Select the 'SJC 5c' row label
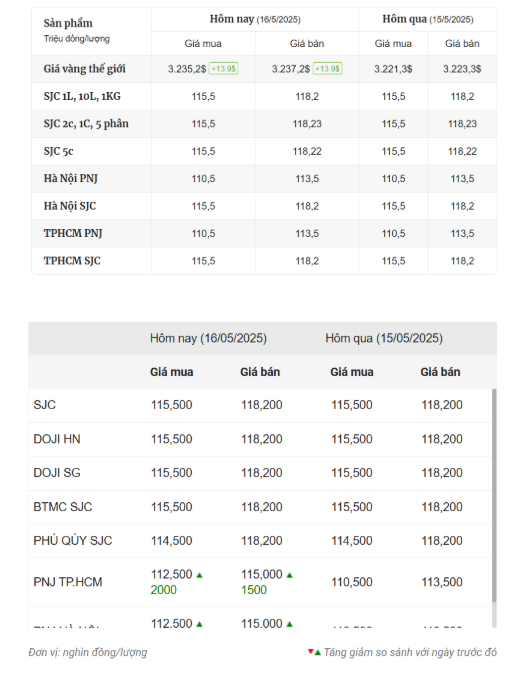This screenshot has width=513, height=675. pos(59,151)
